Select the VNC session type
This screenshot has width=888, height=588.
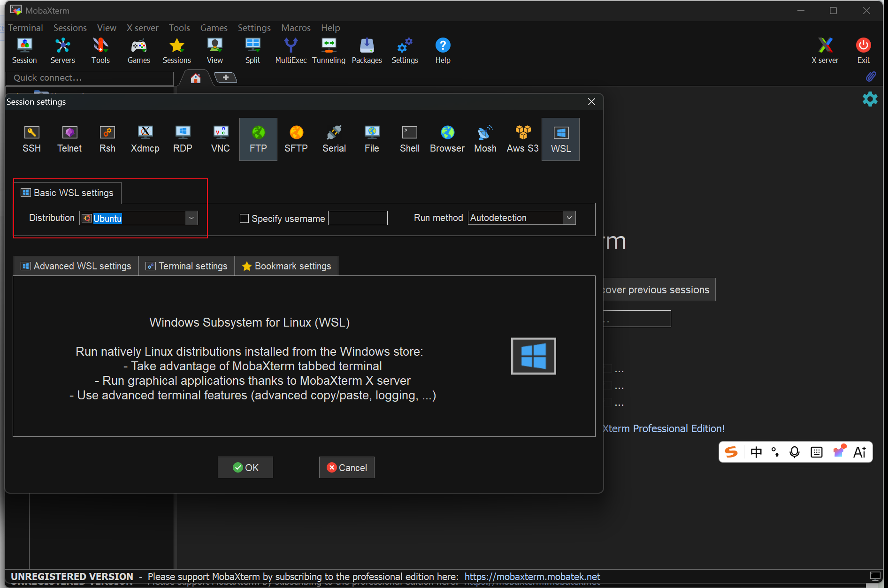point(221,139)
